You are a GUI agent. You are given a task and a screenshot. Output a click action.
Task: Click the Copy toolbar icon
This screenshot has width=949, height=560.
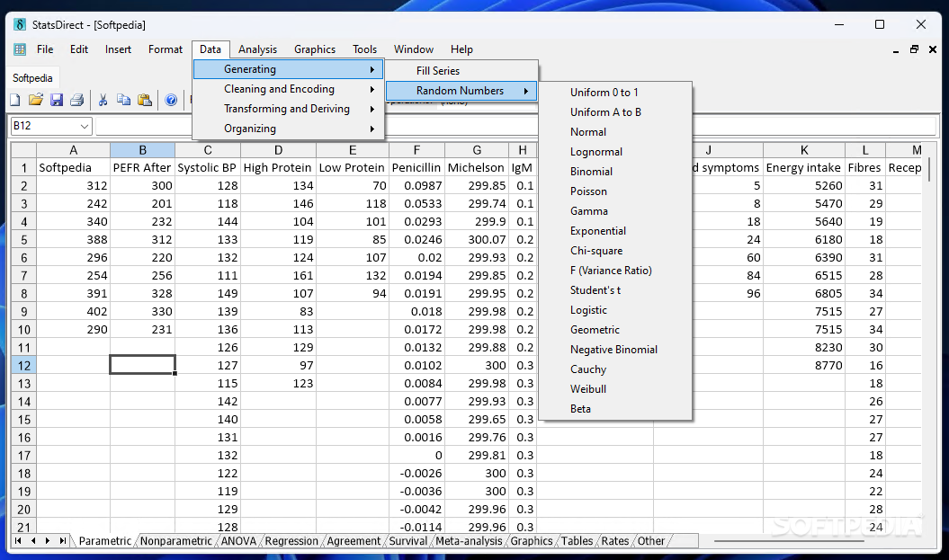coord(123,100)
